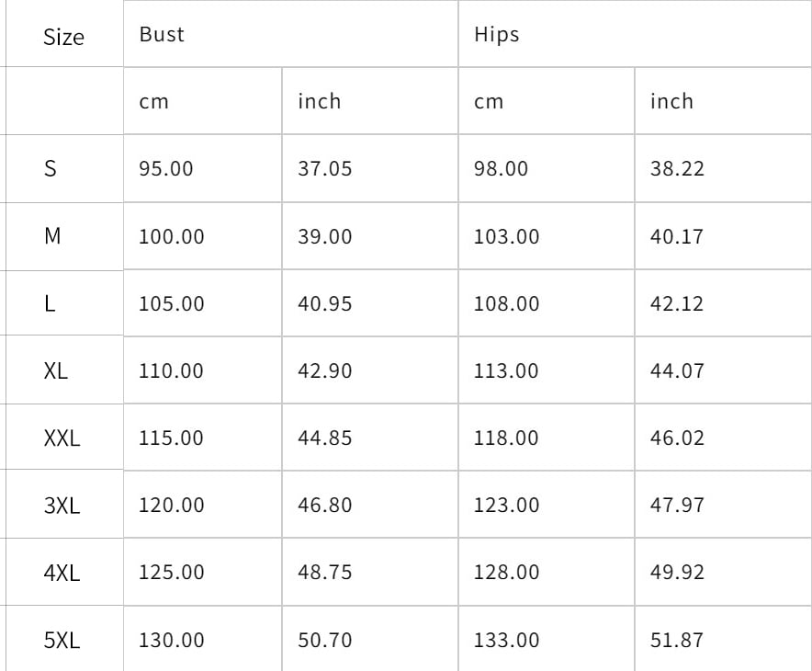This screenshot has width=812, height=671.
Task: Click the 115.00 bust cm cell
Action: coord(172,438)
